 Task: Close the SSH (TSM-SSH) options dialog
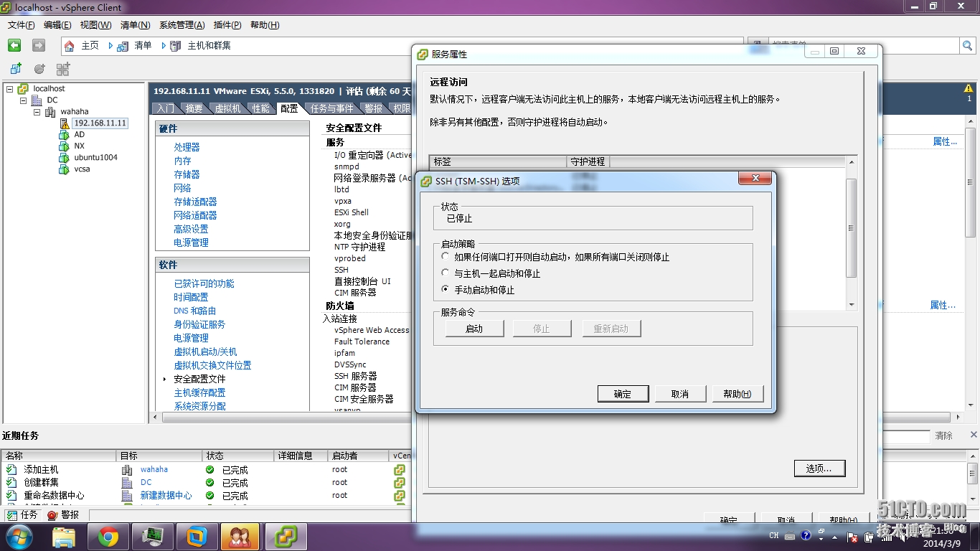755,178
